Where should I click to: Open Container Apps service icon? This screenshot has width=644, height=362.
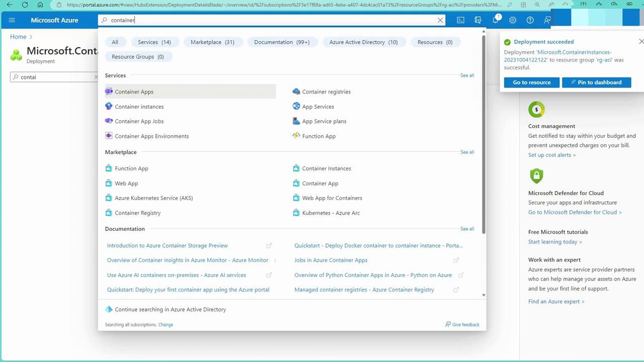[x=109, y=92]
